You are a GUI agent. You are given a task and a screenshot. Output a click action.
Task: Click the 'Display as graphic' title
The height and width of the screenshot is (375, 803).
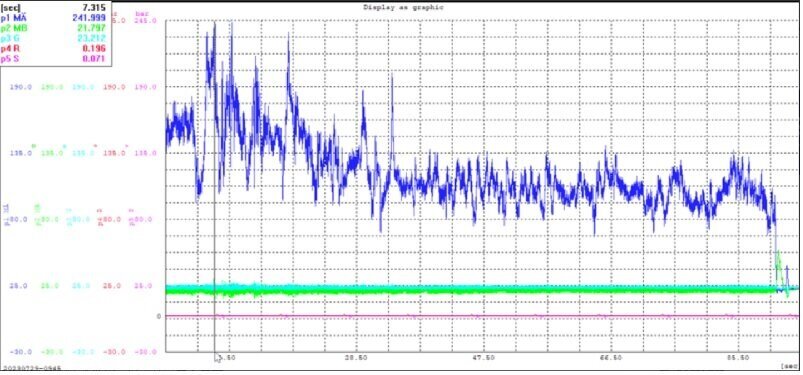tap(404, 7)
